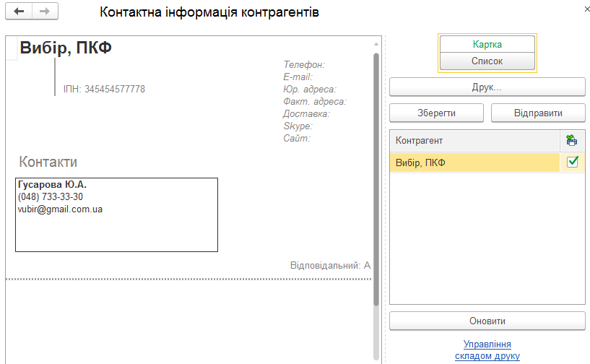
Task: Click the Контакти section heading
Action: (x=48, y=162)
